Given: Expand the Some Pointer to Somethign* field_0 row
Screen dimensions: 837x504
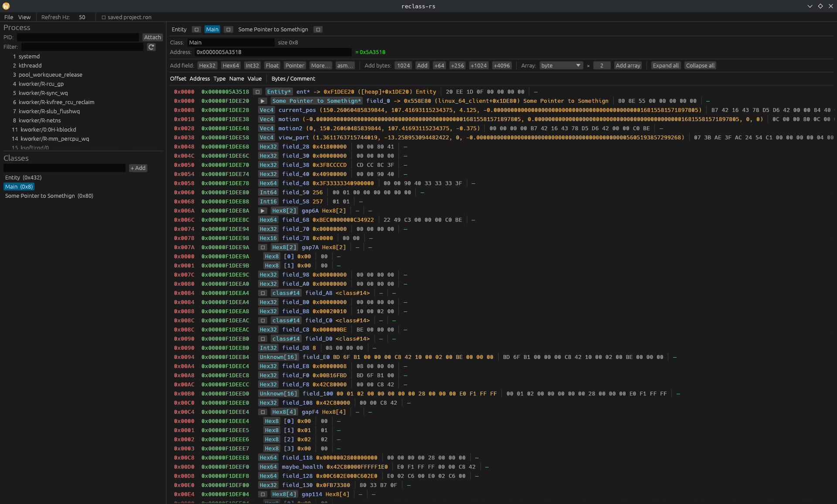Looking at the screenshot, I should tap(262, 101).
